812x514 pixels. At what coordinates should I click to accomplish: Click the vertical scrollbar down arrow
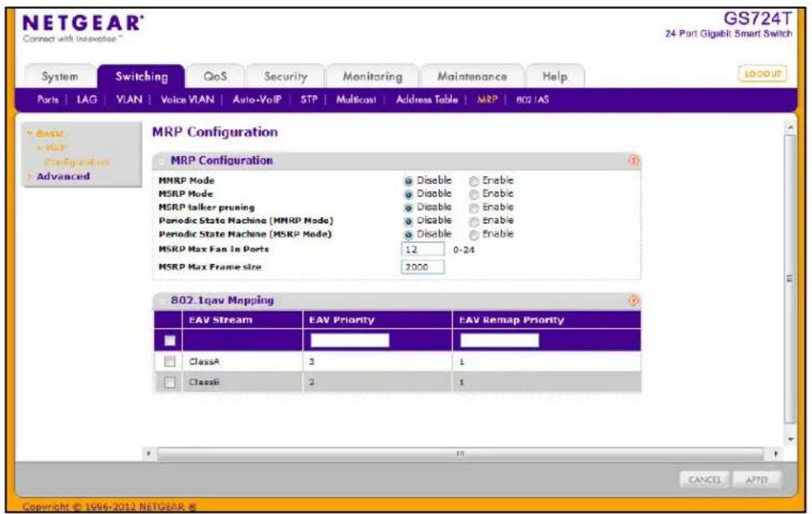790,440
